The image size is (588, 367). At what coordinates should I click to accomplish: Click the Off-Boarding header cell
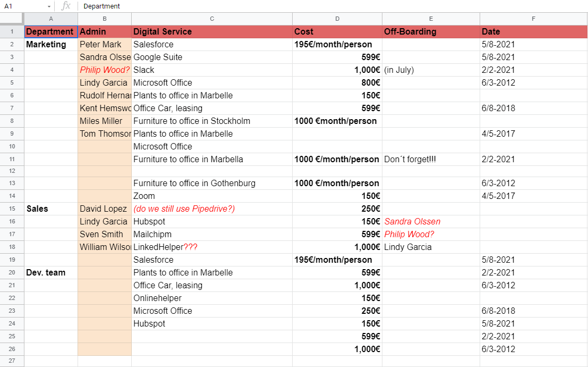point(431,31)
